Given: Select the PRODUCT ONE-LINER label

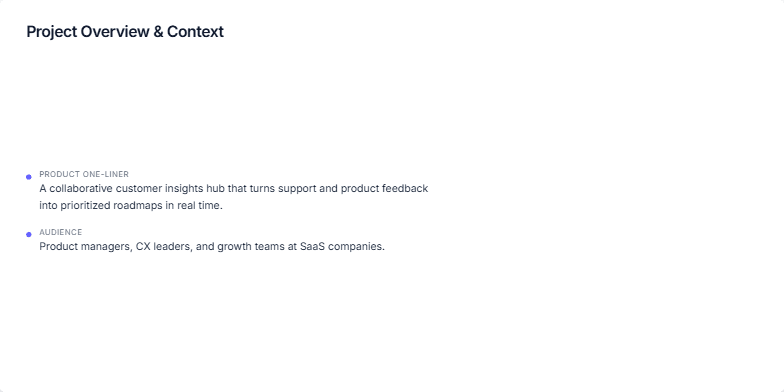Looking at the screenshot, I should (x=84, y=174).
